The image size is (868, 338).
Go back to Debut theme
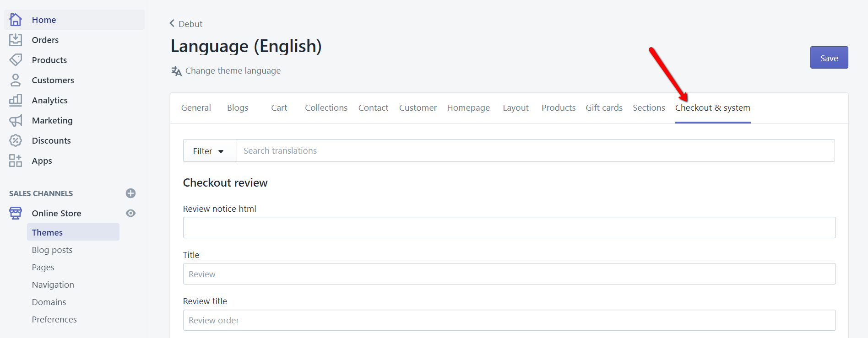[x=186, y=24]
